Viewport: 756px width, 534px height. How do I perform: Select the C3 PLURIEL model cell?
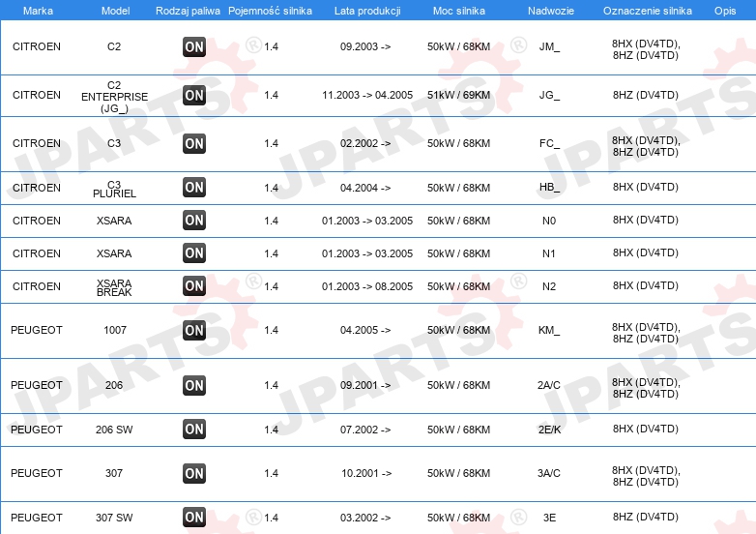[114, 189]
